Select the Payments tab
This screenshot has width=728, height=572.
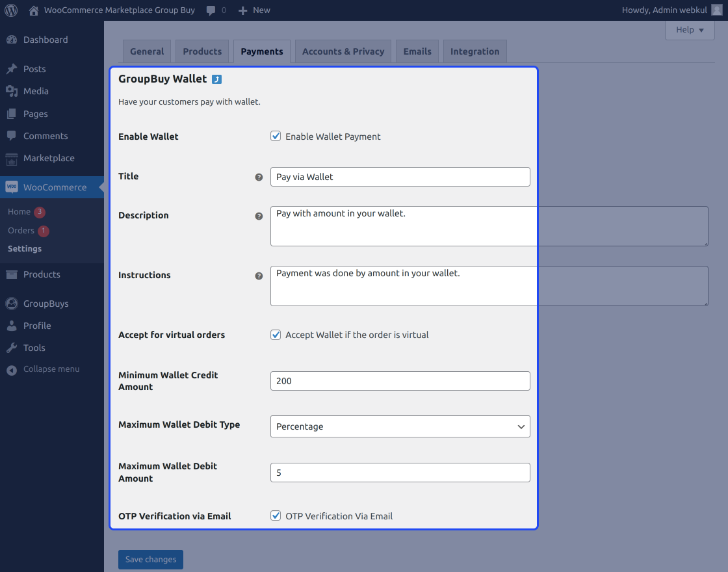pyautogui.click(x=262, y=51)
